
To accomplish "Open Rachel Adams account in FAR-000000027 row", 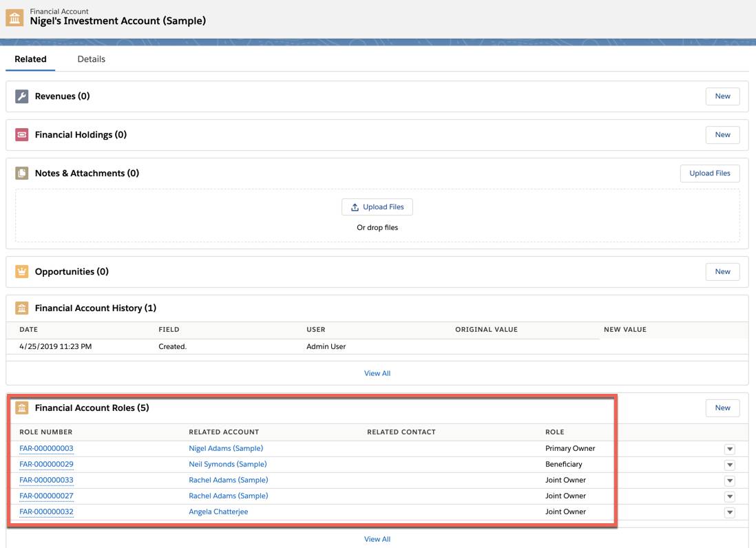I will pos(229,496).
